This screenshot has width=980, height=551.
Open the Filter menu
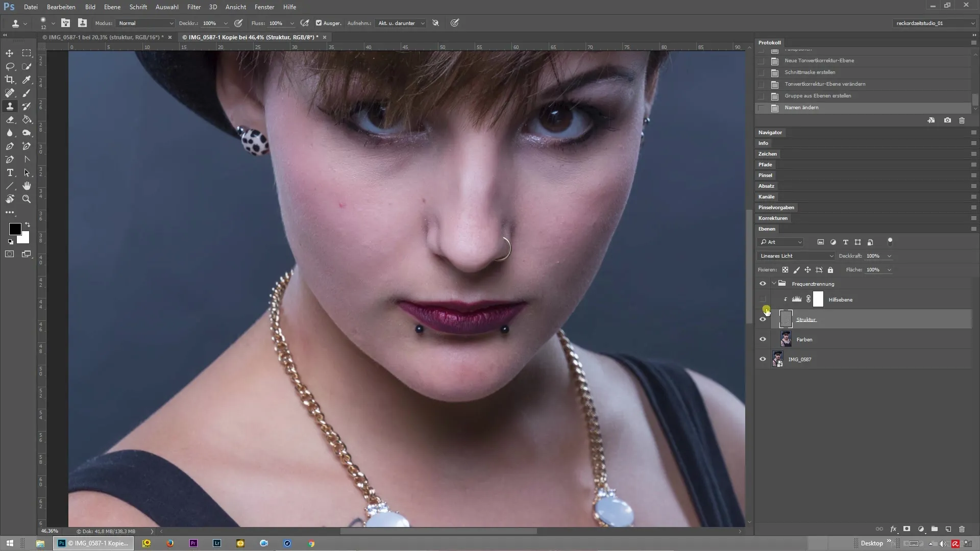click(194, 7)
